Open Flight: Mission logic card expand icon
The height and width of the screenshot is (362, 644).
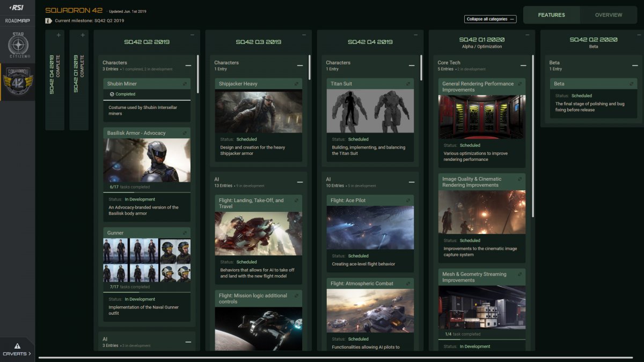click(x=296, y=295)
